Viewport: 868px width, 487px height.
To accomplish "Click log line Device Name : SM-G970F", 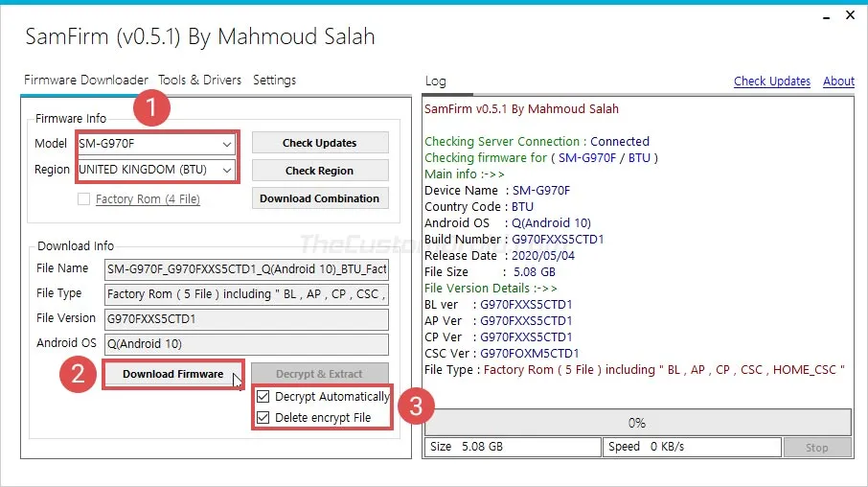I will (x=497, y=191).
